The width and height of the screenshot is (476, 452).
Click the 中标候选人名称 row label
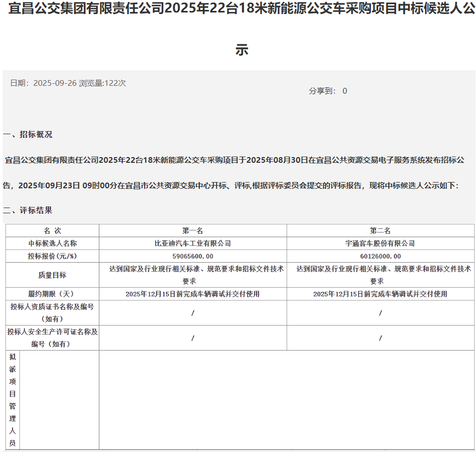pos(52,243)
